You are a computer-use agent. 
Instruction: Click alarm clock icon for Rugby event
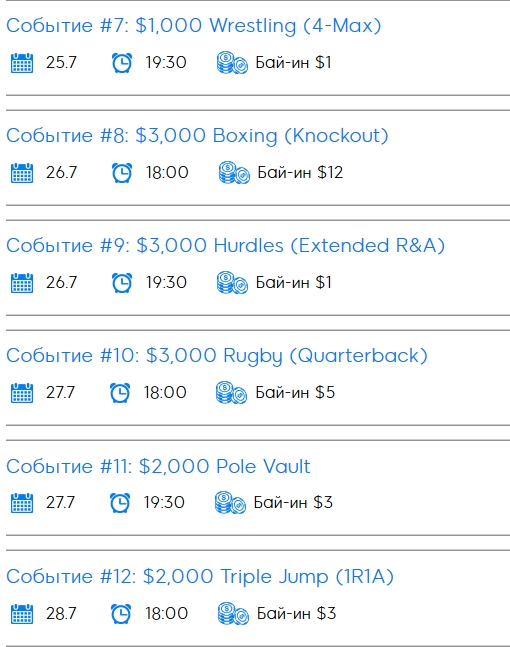click(x=120, y=392)
